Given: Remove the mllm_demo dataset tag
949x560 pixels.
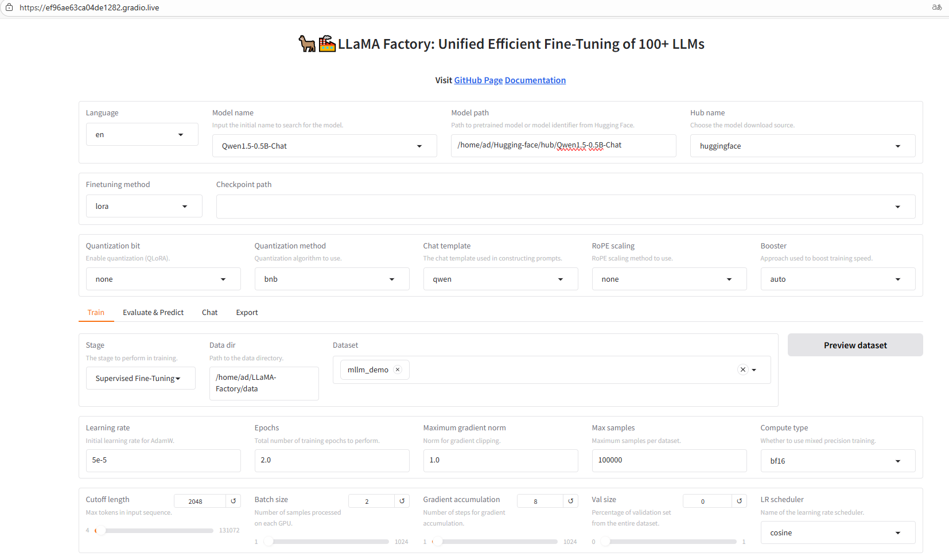Looking at the screenshot, I should [x=398, y=370].
